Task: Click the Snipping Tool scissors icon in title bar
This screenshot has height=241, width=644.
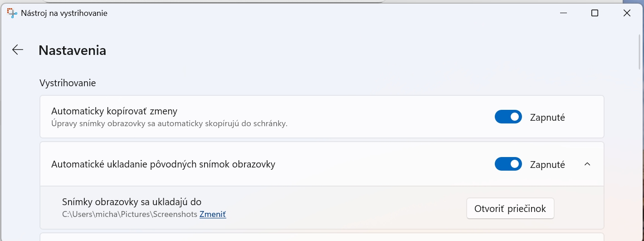Action: (x=12, y=13)
